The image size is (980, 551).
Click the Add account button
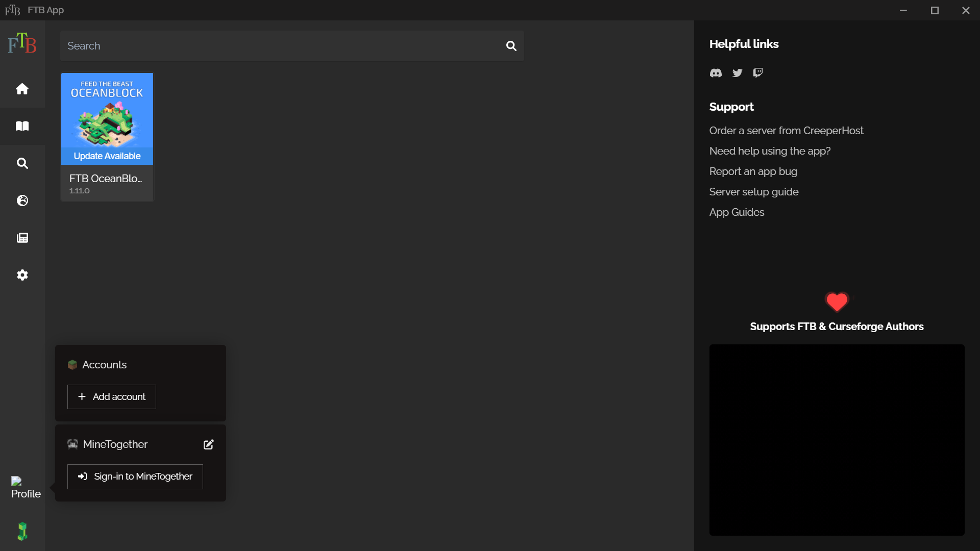[111, 396]
